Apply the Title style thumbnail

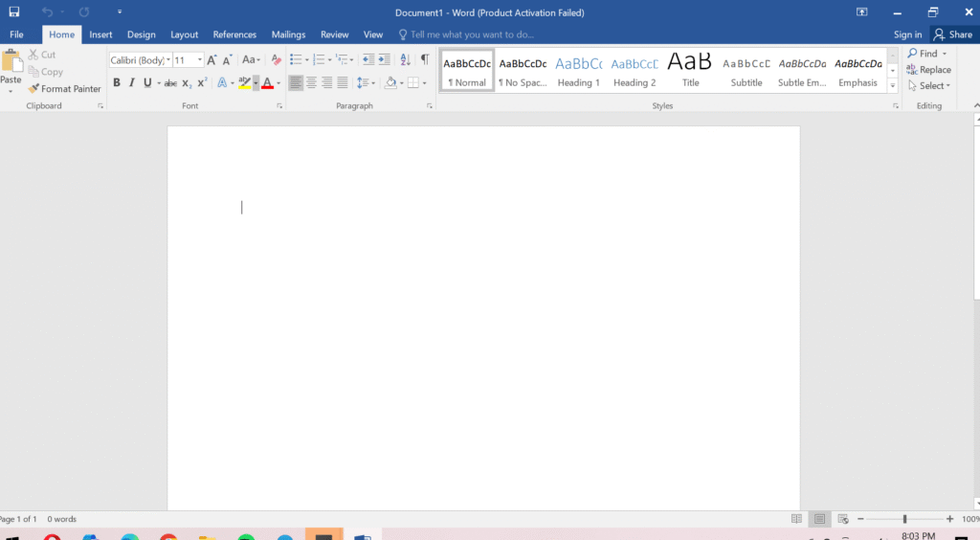click(x=691, y=71)
